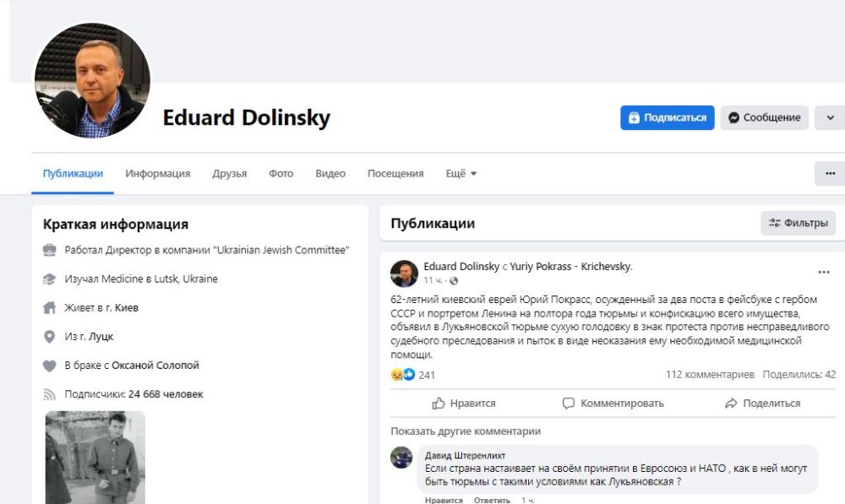Open Yuriy Pokrass - Krichevsky profile link

click(x=570, y=267)
